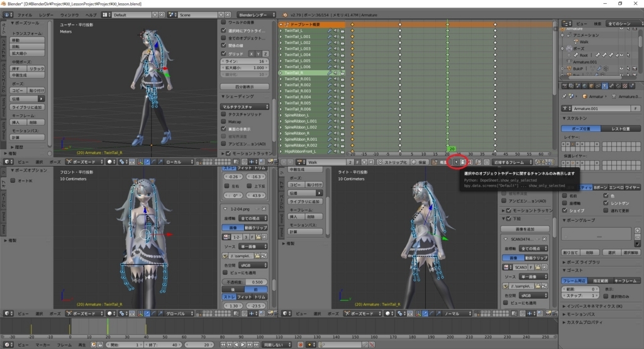Click the ストリップ化 button
This screenshot has height=349, width=644.
pyautogui.click(x=392, y=162)
